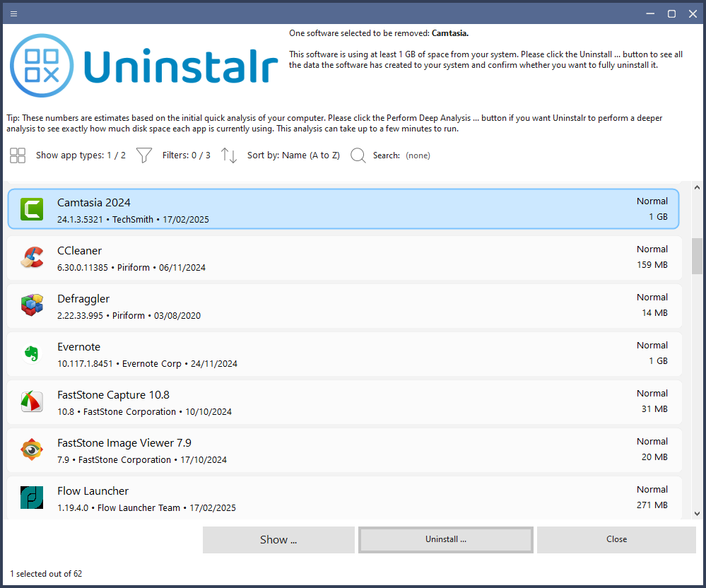Click the Show button

coord(278,539)
